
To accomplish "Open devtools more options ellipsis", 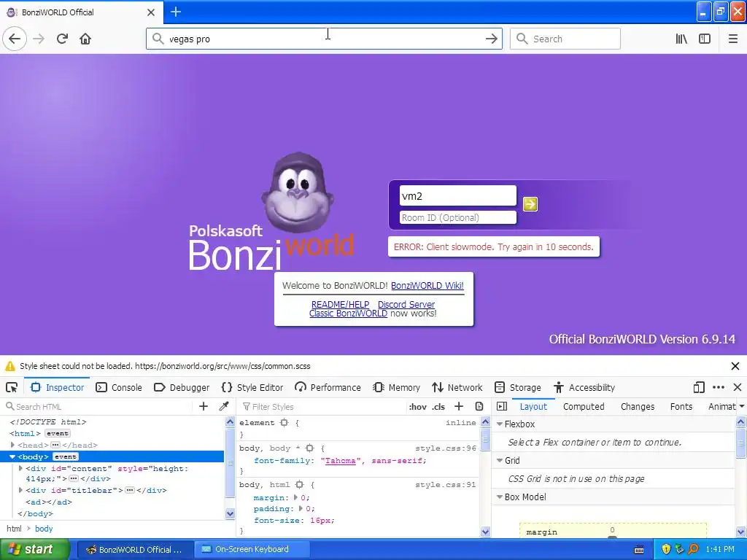I will tap(719, 387).
